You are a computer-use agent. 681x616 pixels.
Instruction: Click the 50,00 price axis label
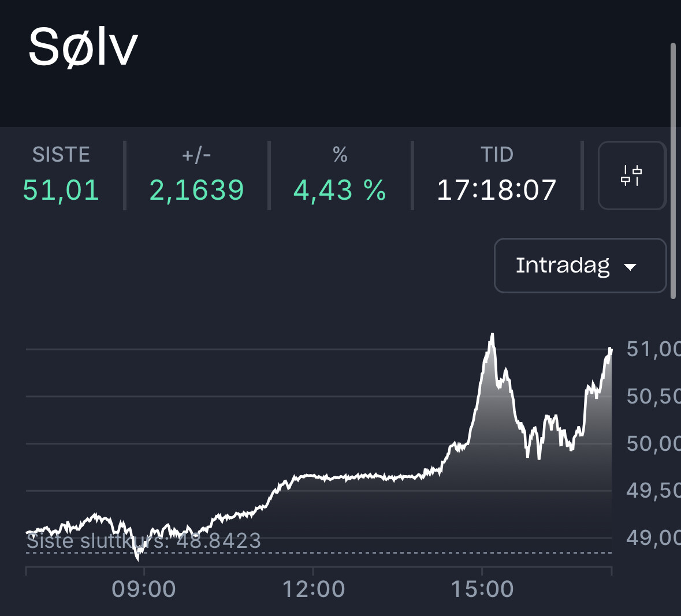[653, 443]
